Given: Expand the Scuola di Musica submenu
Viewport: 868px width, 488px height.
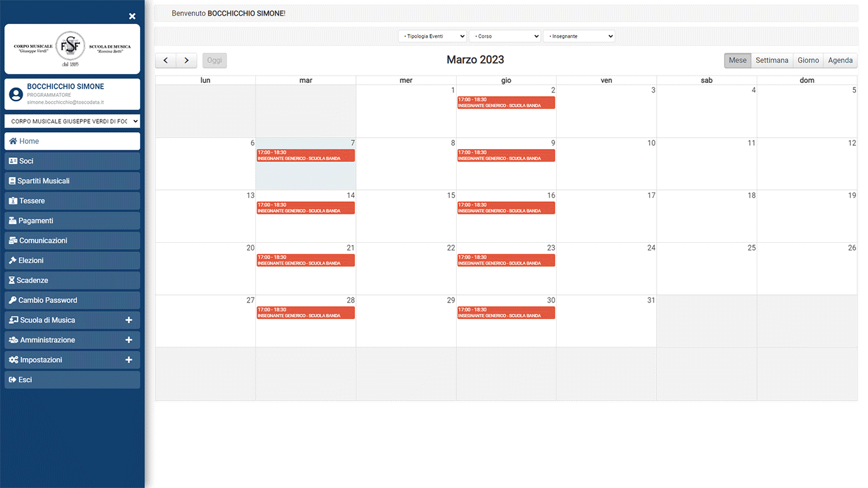Looking at the screenshot, I should coord(128,320).
